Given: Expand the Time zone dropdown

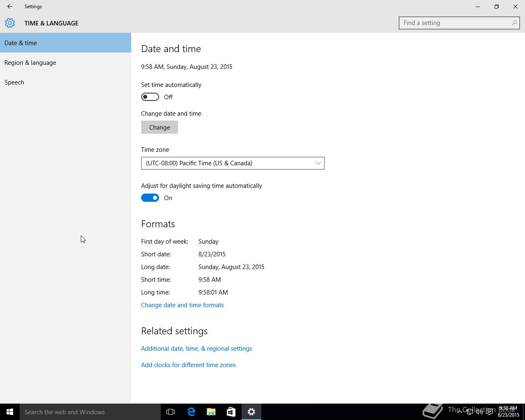Looking at the screenshot, I should pos(233,163).
